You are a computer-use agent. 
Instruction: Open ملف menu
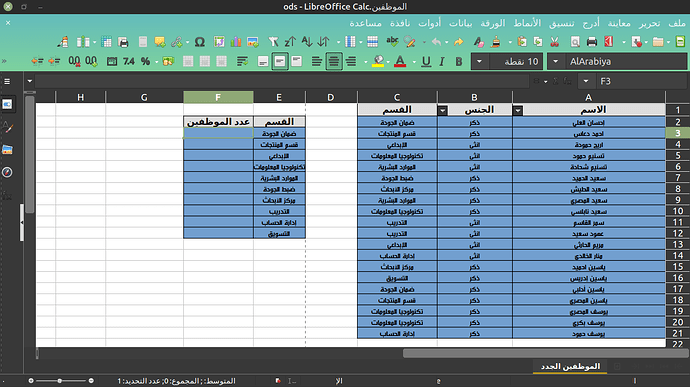coord(677,23)
